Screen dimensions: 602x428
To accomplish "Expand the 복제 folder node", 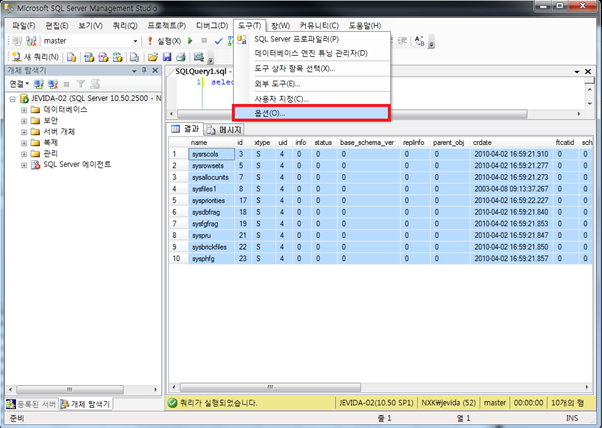I will tap(24, 143).
